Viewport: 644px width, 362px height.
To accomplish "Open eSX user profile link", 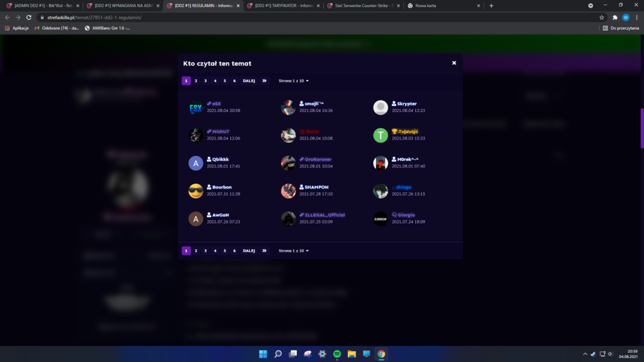I will (x=216, y=104).
